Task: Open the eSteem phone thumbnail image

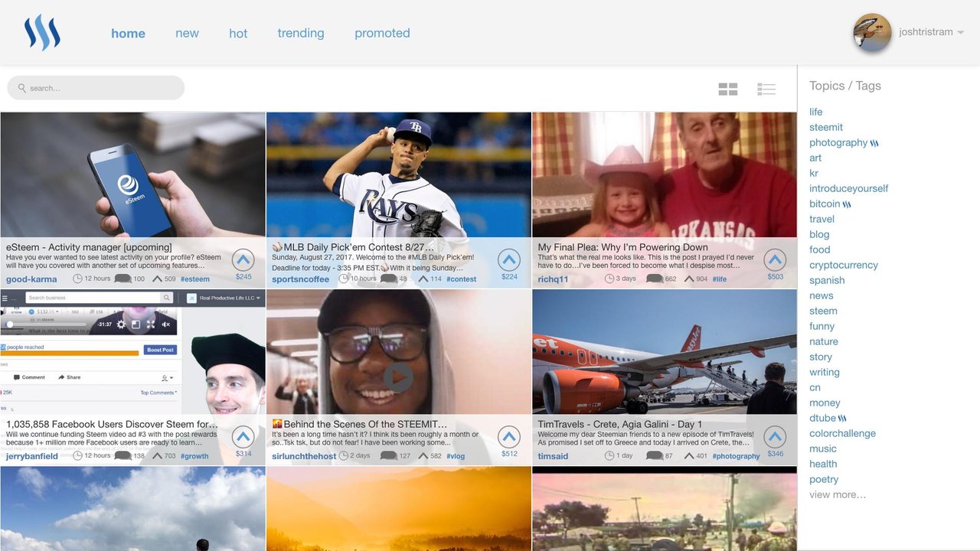Action: 132,174
